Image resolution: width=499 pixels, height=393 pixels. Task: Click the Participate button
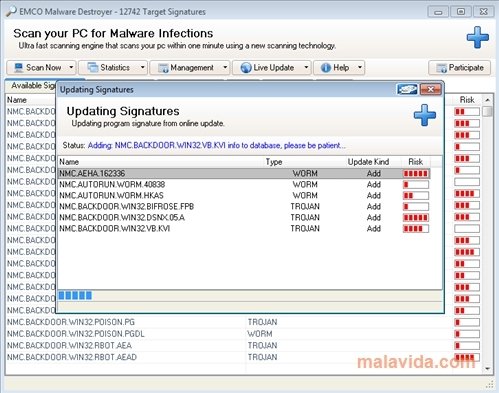pyautogui.click(x=459, y=68)
